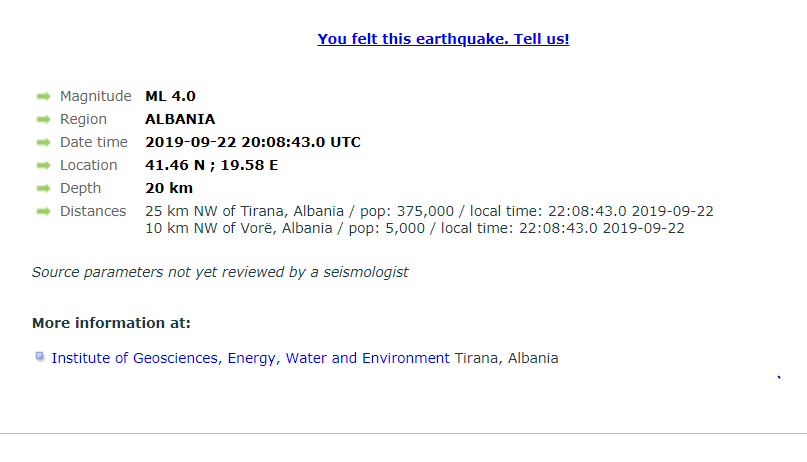
Task: Click green arrow beside Location
Action: coord(44,165)
